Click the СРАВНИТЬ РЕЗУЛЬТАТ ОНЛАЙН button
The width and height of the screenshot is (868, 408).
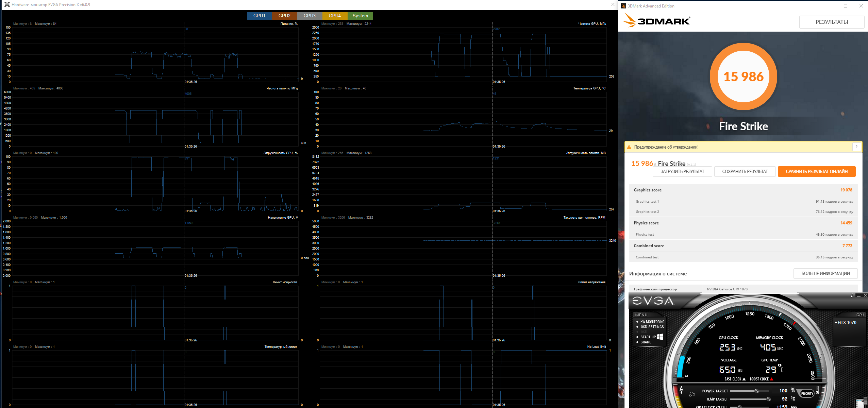coord(816,171)
